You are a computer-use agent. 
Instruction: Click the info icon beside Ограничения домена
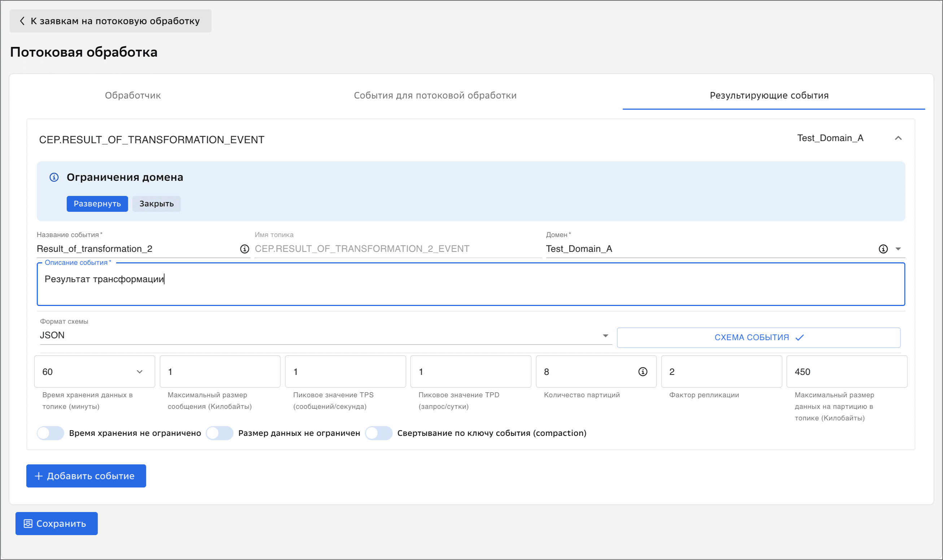[x=54, y=178]
